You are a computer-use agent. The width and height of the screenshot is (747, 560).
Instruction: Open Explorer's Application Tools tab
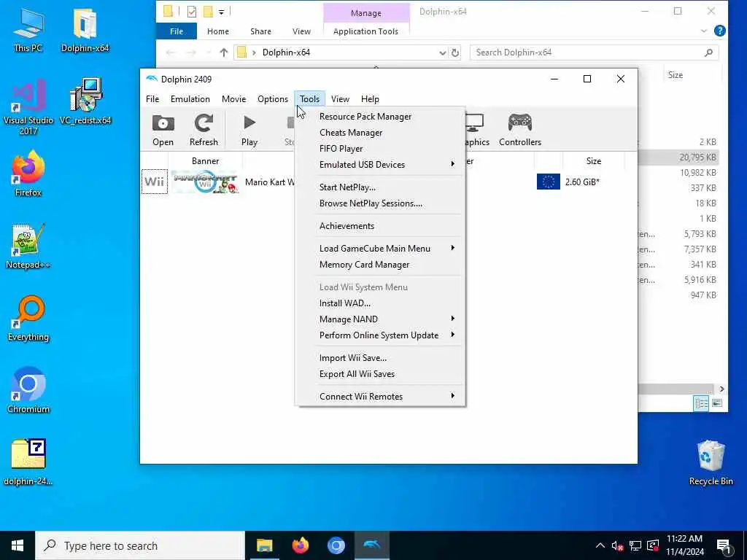(365, 31)
